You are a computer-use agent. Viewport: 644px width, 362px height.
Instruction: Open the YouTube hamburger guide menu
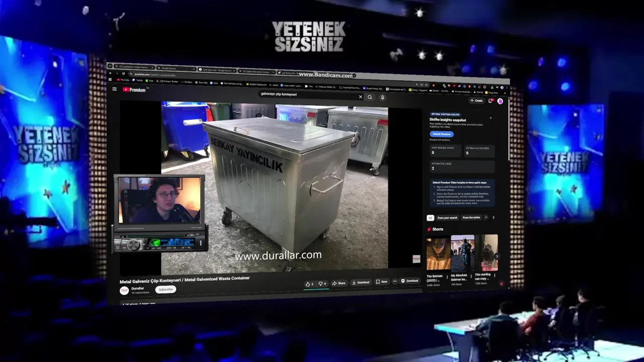[x=114, y=89]
